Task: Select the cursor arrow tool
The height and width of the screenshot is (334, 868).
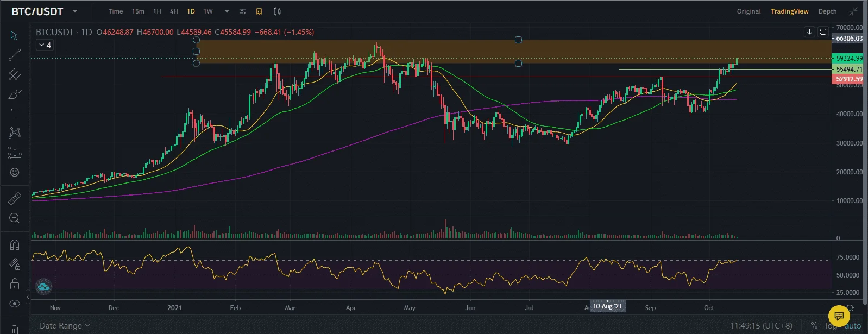Action: (x=15, y=36)
